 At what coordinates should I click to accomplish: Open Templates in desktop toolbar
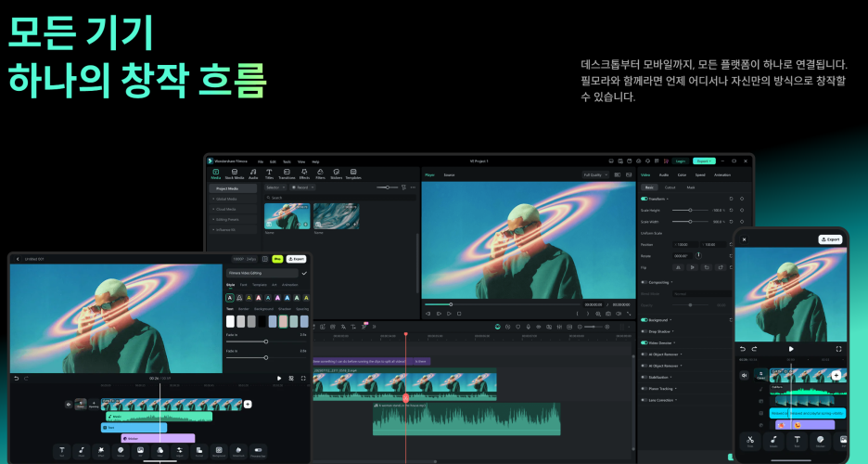click(353, 172)
